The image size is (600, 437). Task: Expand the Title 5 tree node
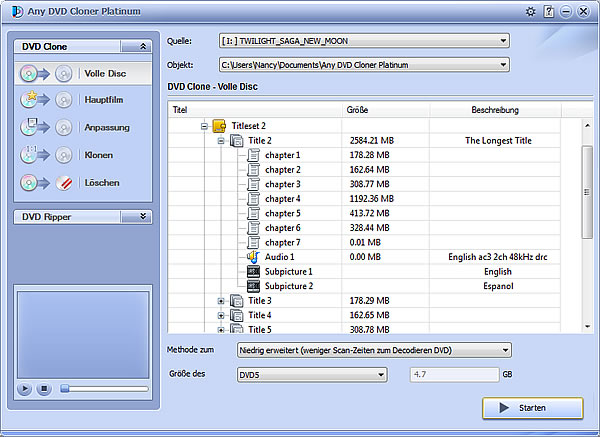(x=221, y=330)
